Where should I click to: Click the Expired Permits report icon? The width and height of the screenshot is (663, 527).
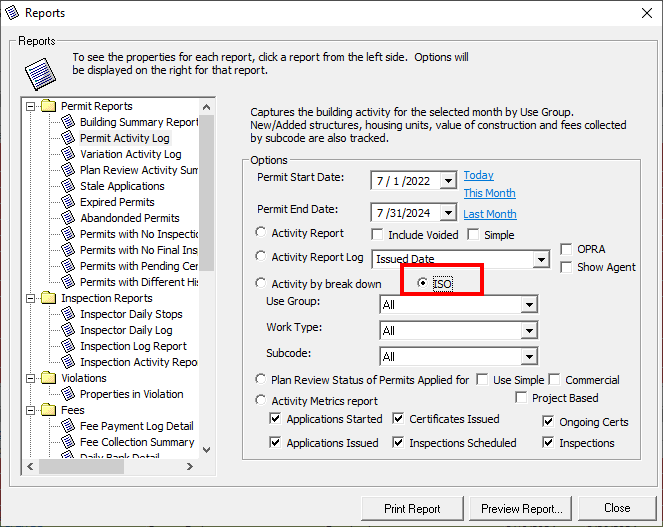[68, 202]
